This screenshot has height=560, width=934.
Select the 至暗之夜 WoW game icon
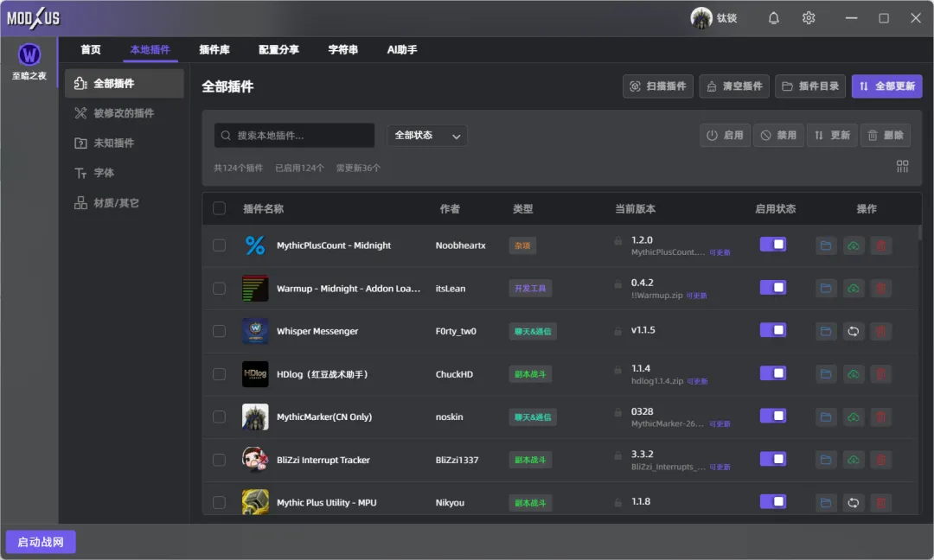29,54
